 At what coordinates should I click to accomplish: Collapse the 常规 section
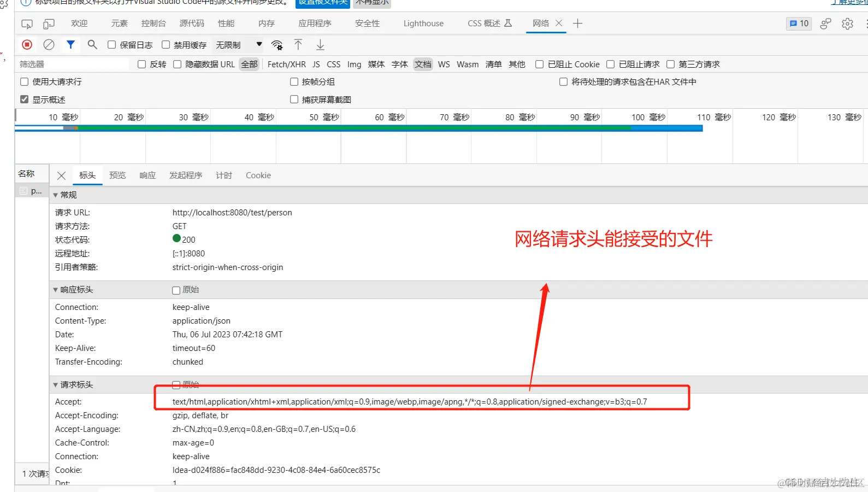click(55, 195)
